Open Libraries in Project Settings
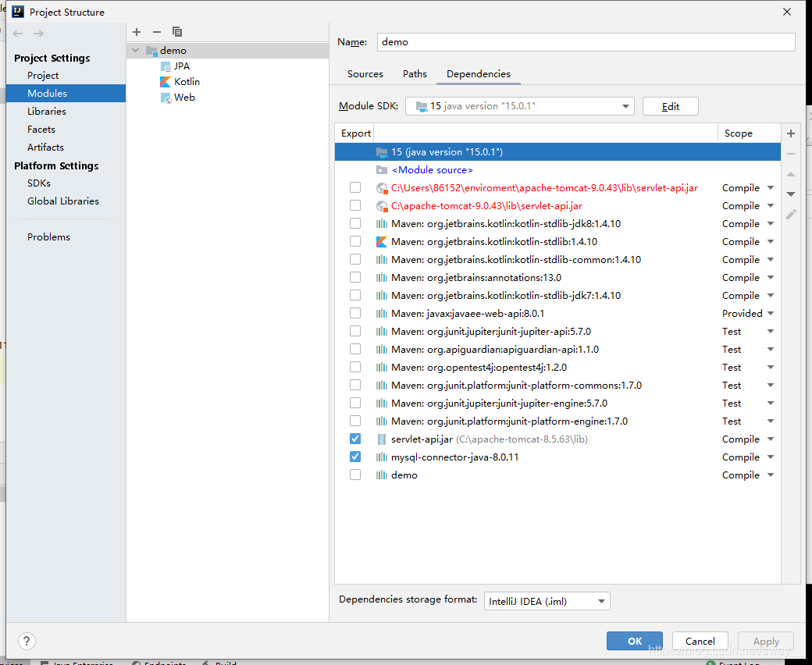The height and width of the screenshot is (665, 812). point(47,112)
